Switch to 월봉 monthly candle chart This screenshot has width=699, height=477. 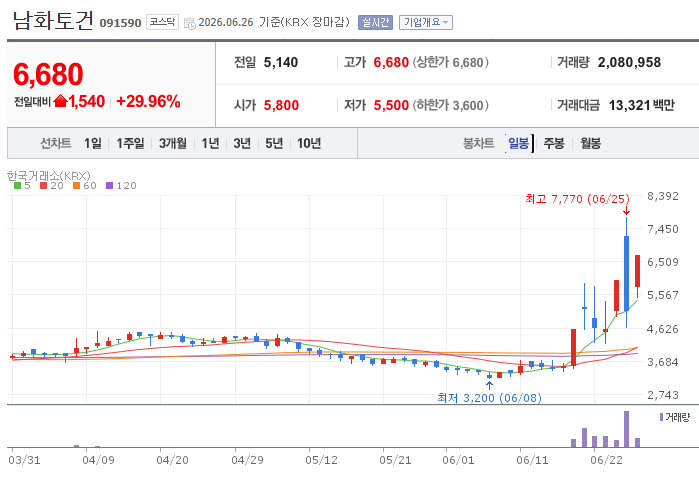(x=591, y=143)
